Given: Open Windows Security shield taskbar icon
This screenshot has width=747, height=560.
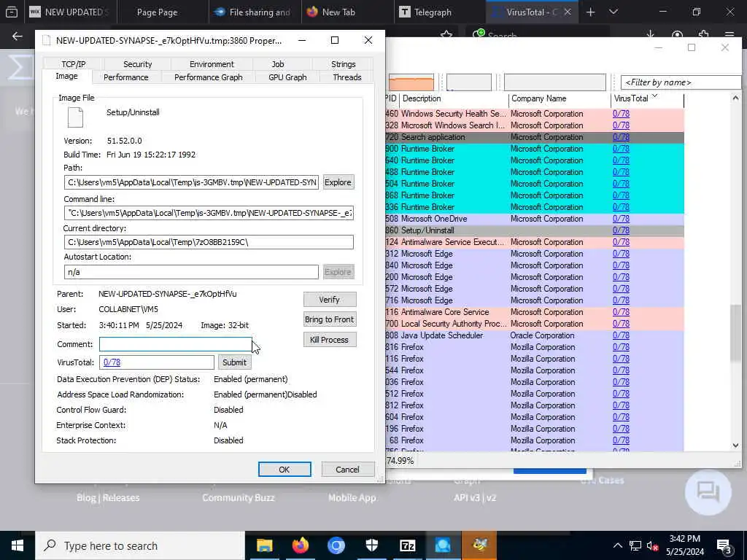Looking at the screenshot, I should [x=371, y=545].
